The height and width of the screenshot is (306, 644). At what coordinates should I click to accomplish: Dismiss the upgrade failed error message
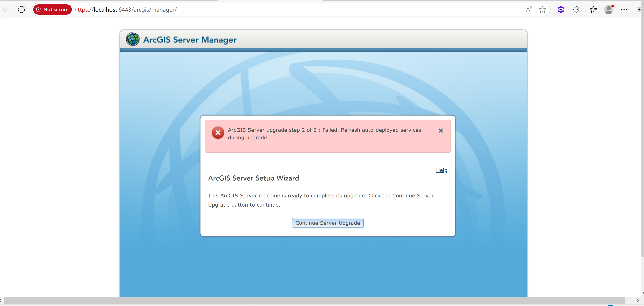[x=441, y=130]
